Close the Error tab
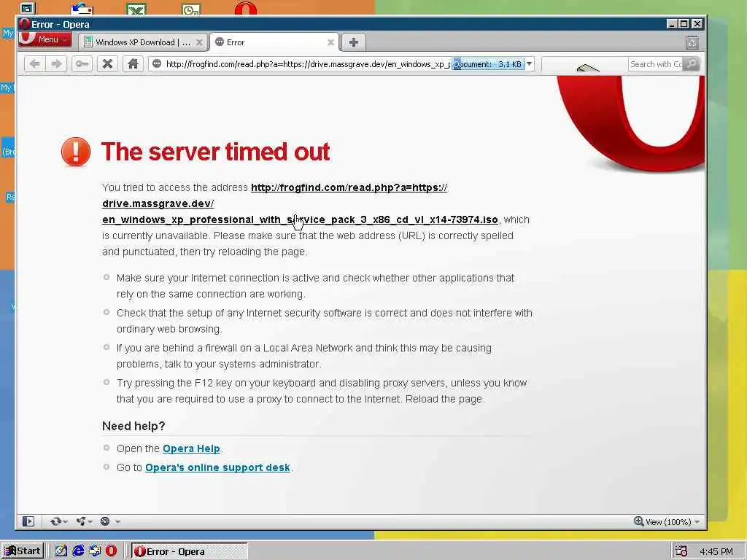Image resolution: width=747 pixels, height=560 pixels. click(330, 42)
